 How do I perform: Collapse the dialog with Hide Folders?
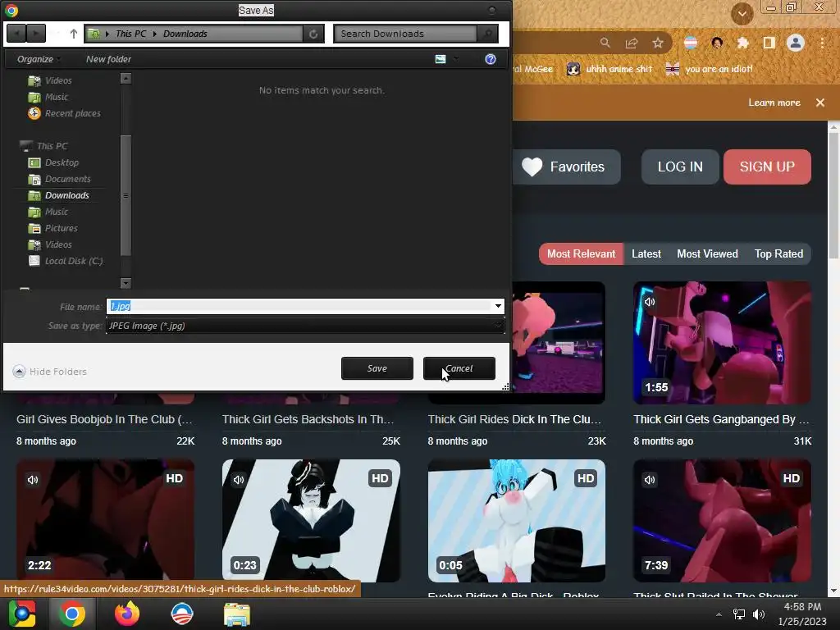[x=50, y=372]
